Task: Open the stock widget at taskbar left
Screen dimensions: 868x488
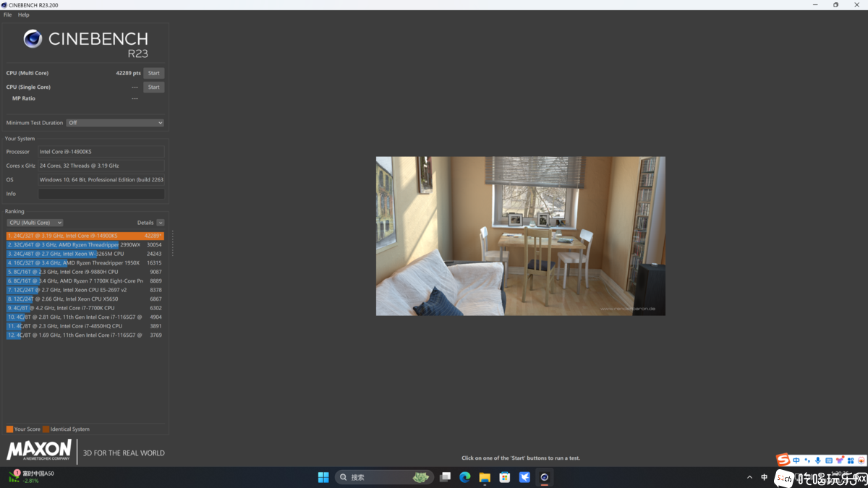Action: coord(31,476)
